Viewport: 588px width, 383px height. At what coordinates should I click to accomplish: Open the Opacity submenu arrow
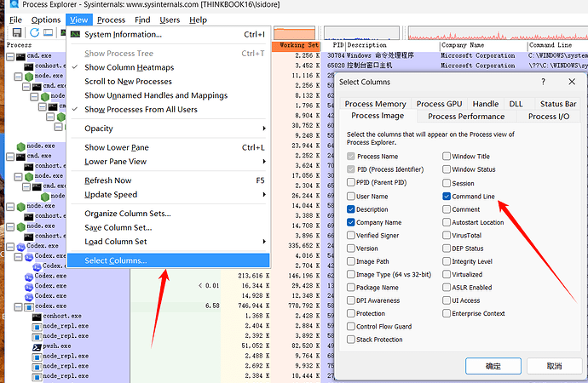click(264, 129)
